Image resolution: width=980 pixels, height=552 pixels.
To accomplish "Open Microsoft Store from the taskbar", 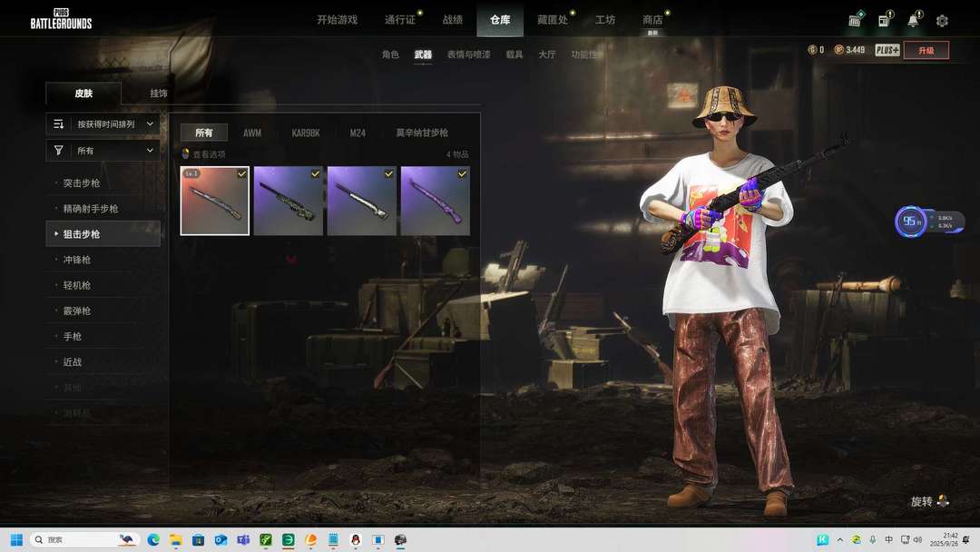I will coord(198,539).
